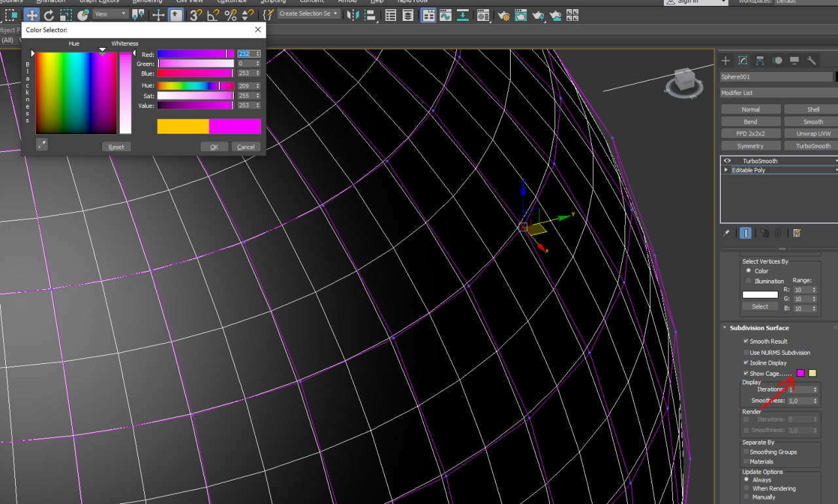The height and width of the screenshot is (504, 838).
Task: Click the Select button under Select Vertices By
Action: pos(760,306)
